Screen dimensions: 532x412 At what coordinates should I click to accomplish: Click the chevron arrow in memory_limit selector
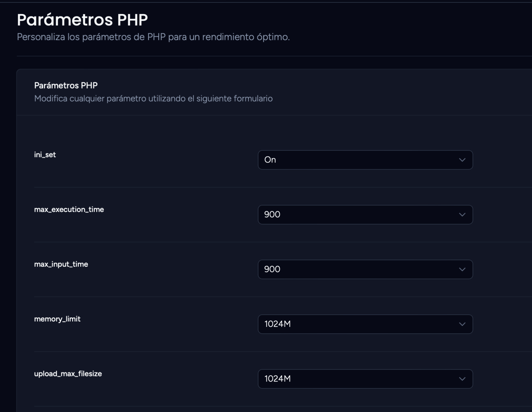pos(462,324)
